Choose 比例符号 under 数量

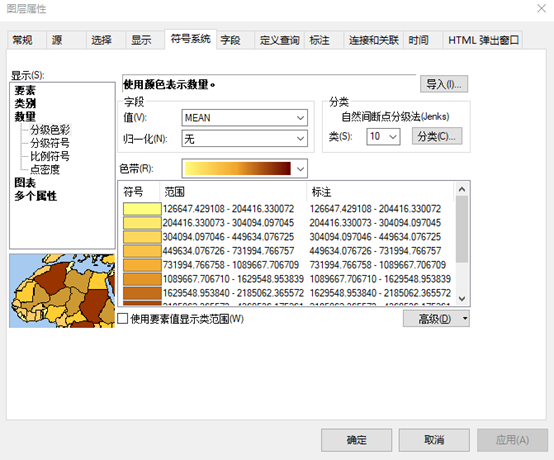50,156
